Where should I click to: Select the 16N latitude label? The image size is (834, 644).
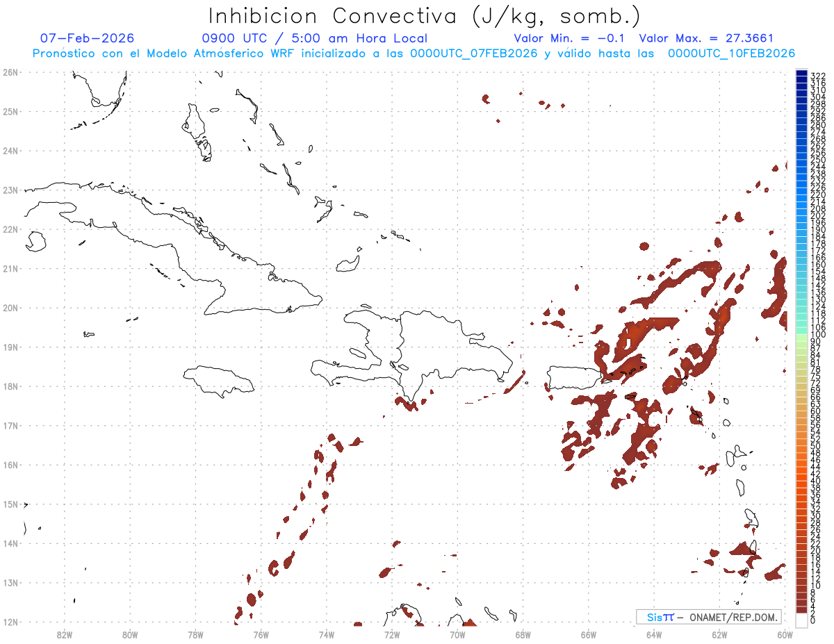click(10, 465)
